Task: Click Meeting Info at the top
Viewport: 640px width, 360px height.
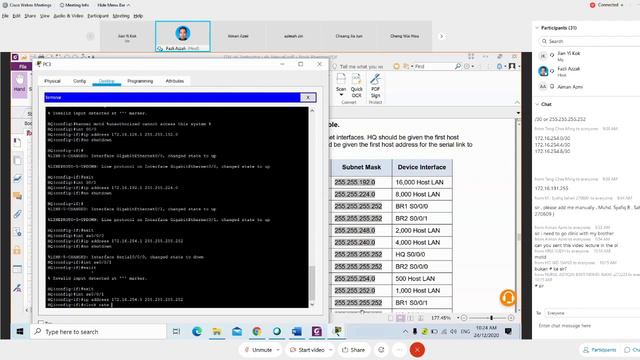Action: (x=74, y=5)
